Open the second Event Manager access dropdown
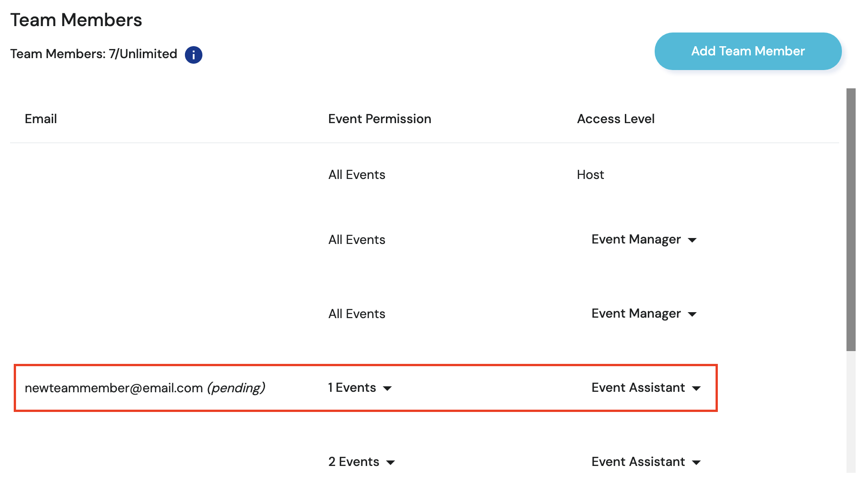The height and width of the screenshot is (498, 868). (x=644, y=314)
